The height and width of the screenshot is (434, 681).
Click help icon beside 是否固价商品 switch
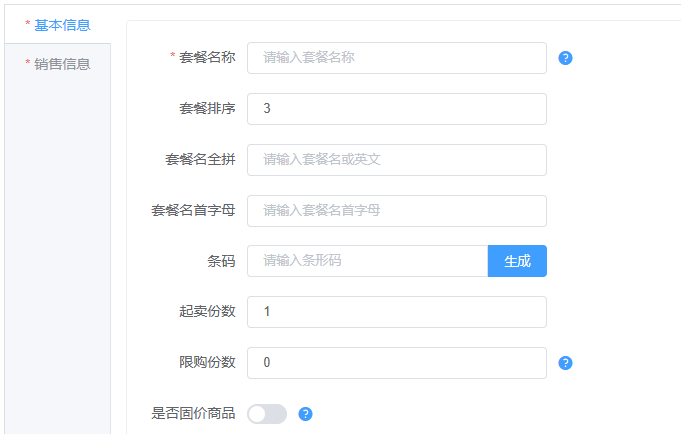(306, 414)
